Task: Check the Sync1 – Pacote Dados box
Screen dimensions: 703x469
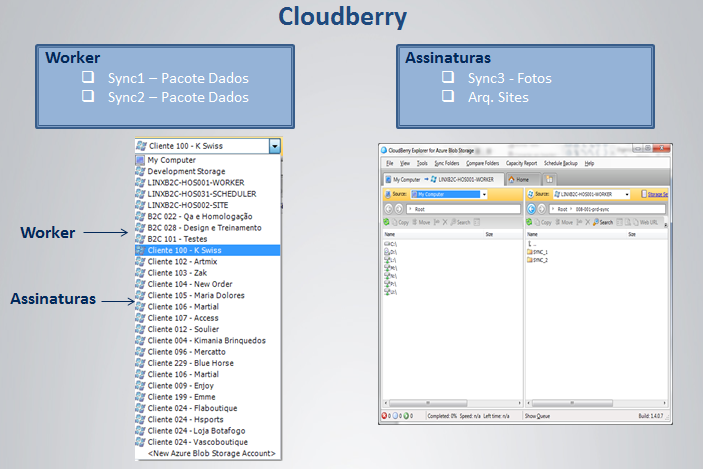Action: 88,77
